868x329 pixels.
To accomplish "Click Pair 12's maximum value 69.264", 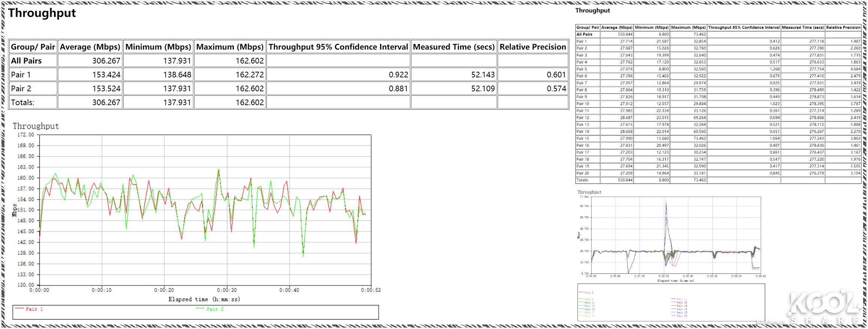I will pyautogui.click(x=700, y=118).
